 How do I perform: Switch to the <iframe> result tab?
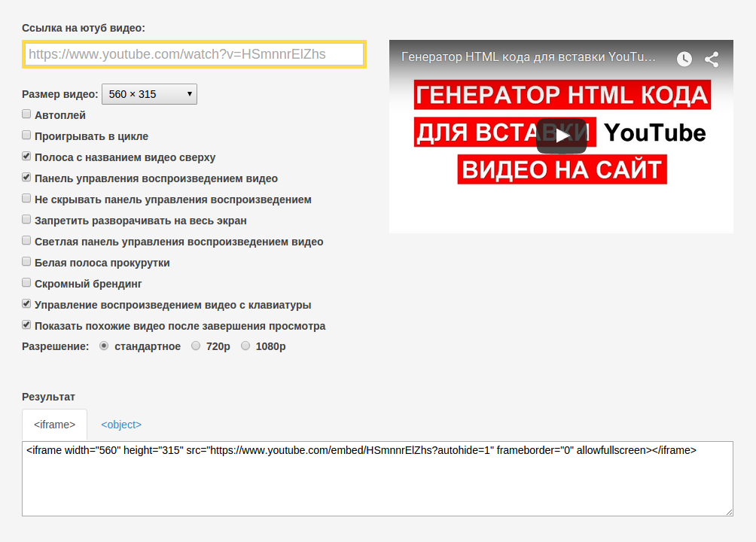click(54, 425)
